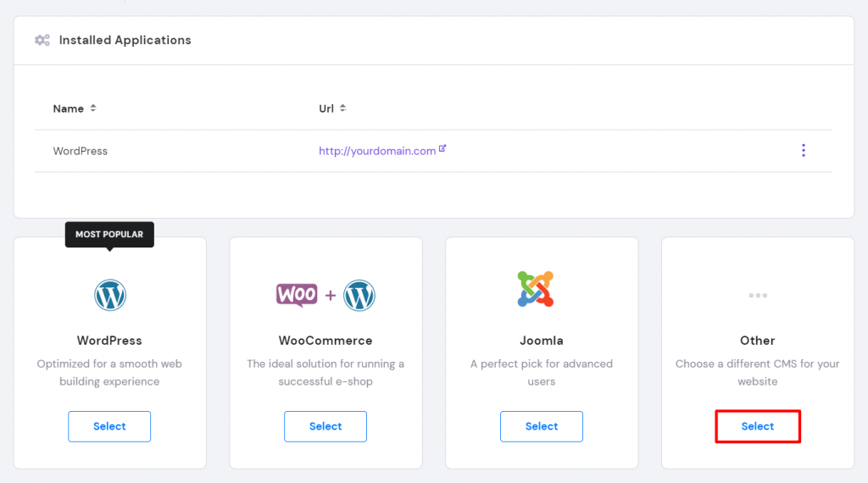Image resolution: width=868 pixels, height=483 pixels.
Task: Click the Installed Applications gear icon
Action: click(42, 40)
